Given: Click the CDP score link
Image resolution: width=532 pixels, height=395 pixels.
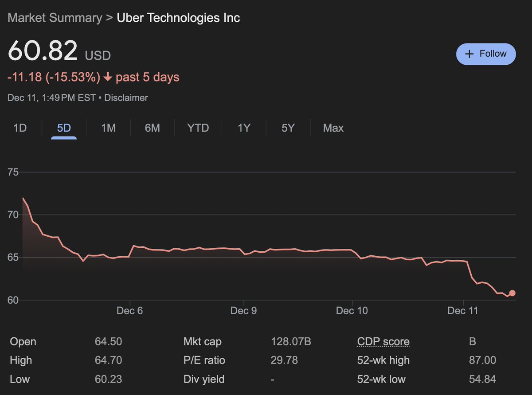Looking at the screenshot, I should pos(383,341).
